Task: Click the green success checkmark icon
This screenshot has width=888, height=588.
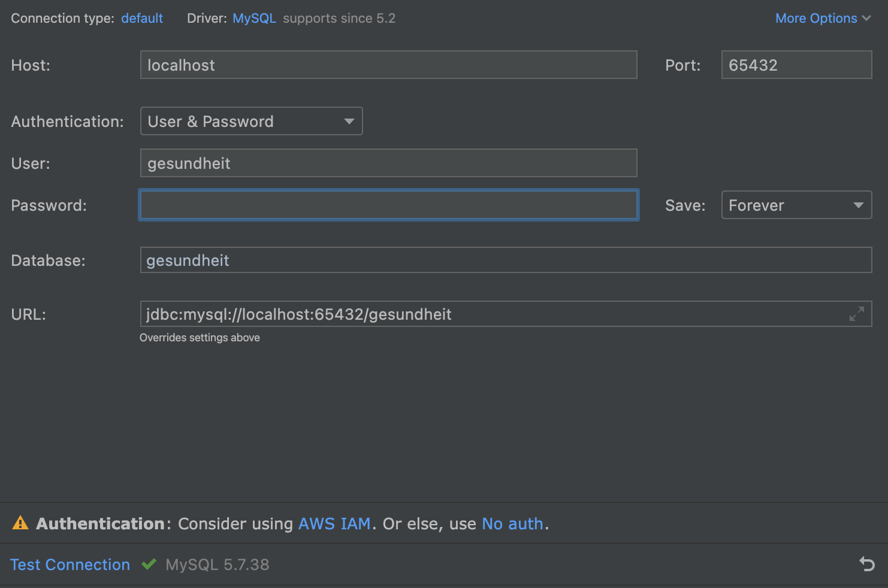Action: [x=149, y=564]
